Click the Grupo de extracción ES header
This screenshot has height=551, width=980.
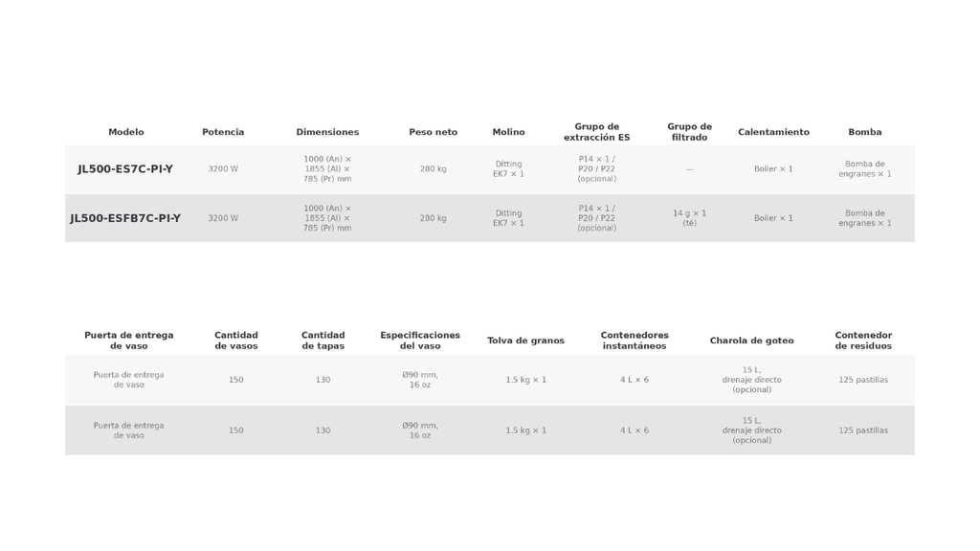click(x=597, y=132)
